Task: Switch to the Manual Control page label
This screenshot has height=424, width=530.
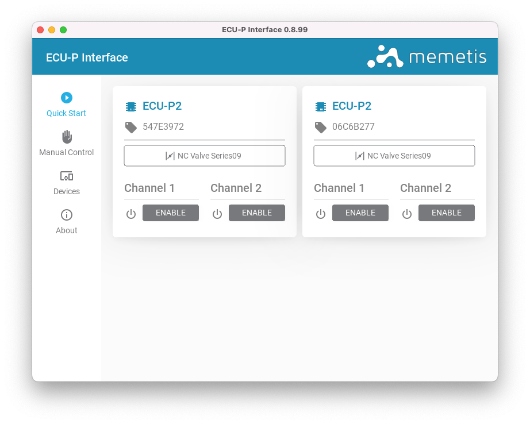Action: point(67,152)
